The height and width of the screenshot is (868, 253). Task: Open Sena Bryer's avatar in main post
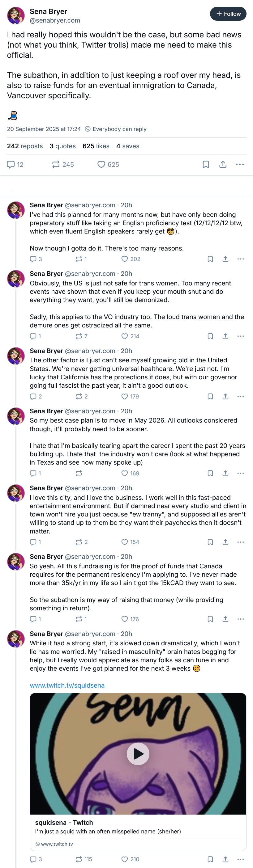(16, 15)
